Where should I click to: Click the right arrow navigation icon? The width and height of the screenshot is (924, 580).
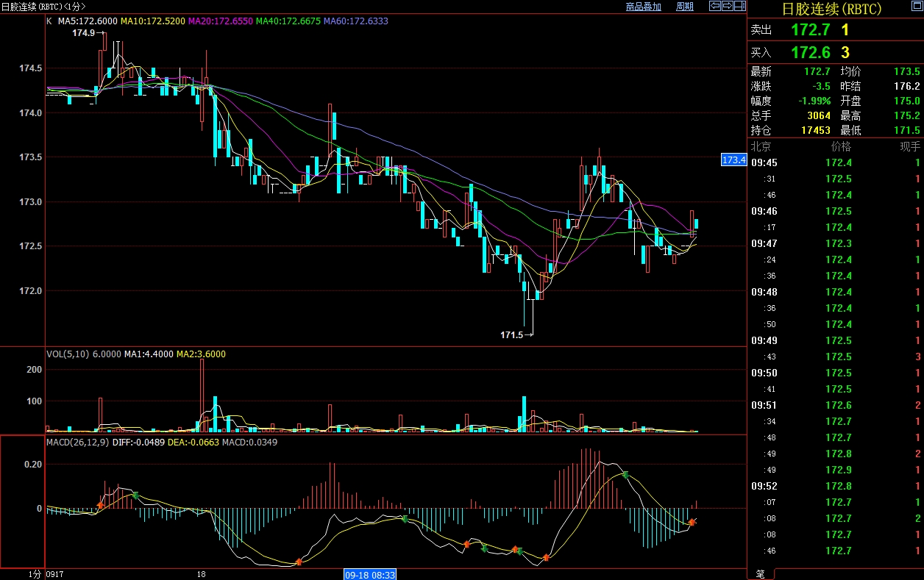tap(727, 7)
